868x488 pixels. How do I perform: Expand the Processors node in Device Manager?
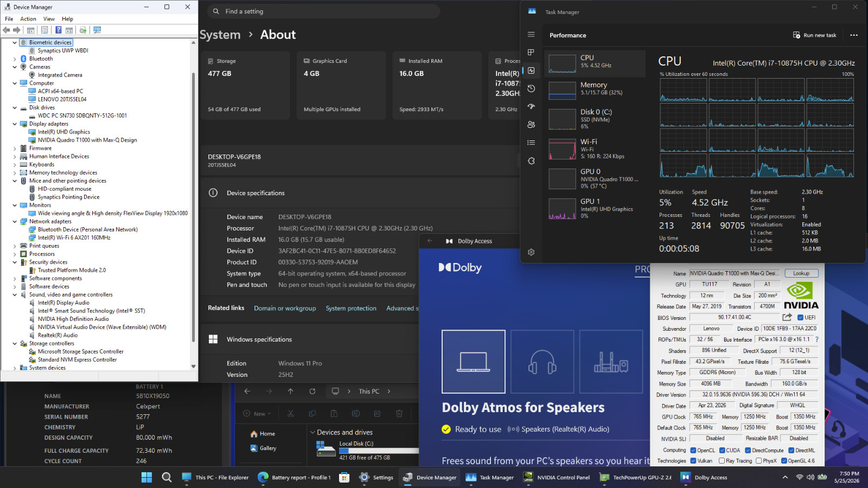(x=15, y=254)
